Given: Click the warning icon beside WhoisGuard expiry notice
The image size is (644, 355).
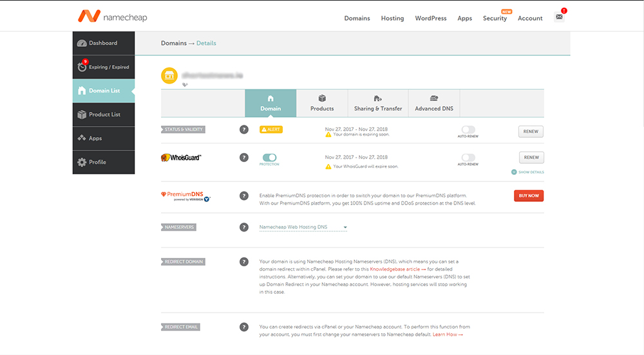Looking at the screenshot, I should click(328, 167).
